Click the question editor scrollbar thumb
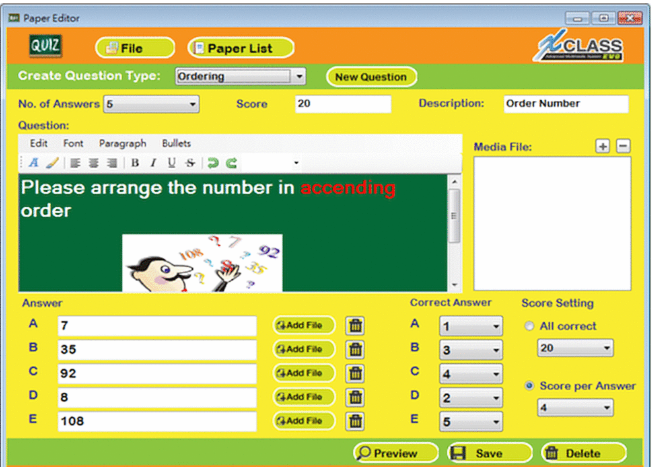Viewport: 659px width, 467px height. pos(454,216)
